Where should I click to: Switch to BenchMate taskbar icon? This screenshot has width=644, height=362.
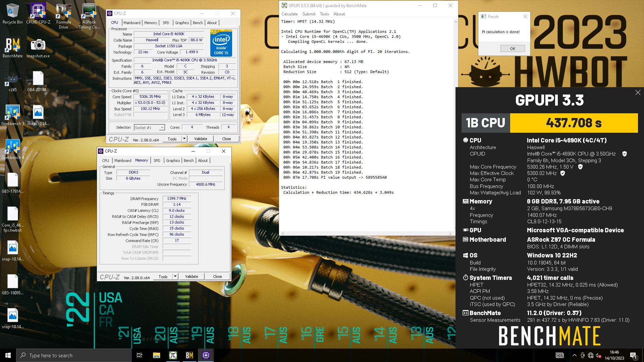pos(189,355)
